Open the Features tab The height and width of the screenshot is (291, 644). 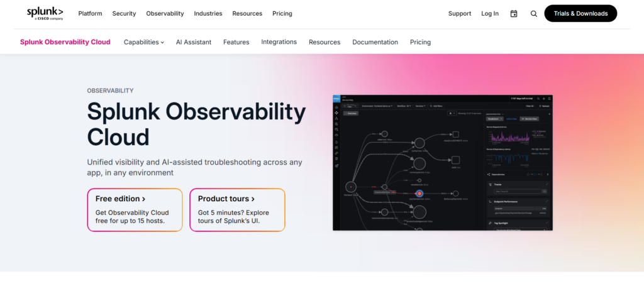click(x=236, y=42)
